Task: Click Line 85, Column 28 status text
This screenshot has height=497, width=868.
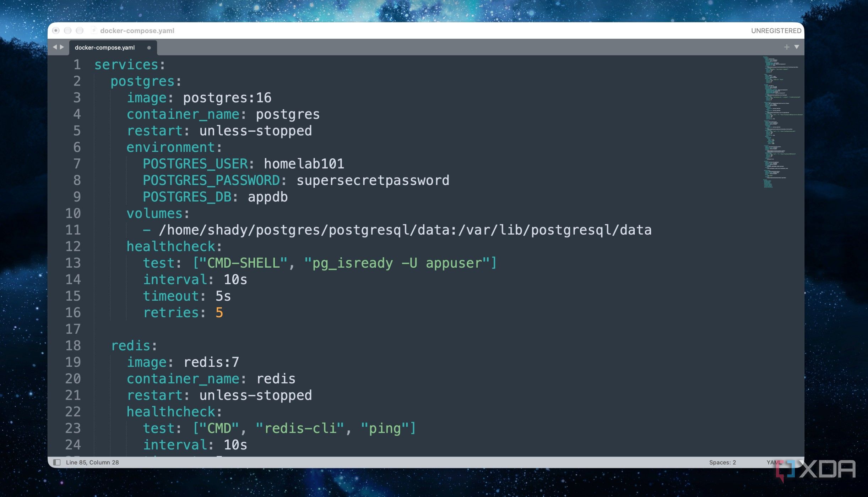Action: [92, 462]
